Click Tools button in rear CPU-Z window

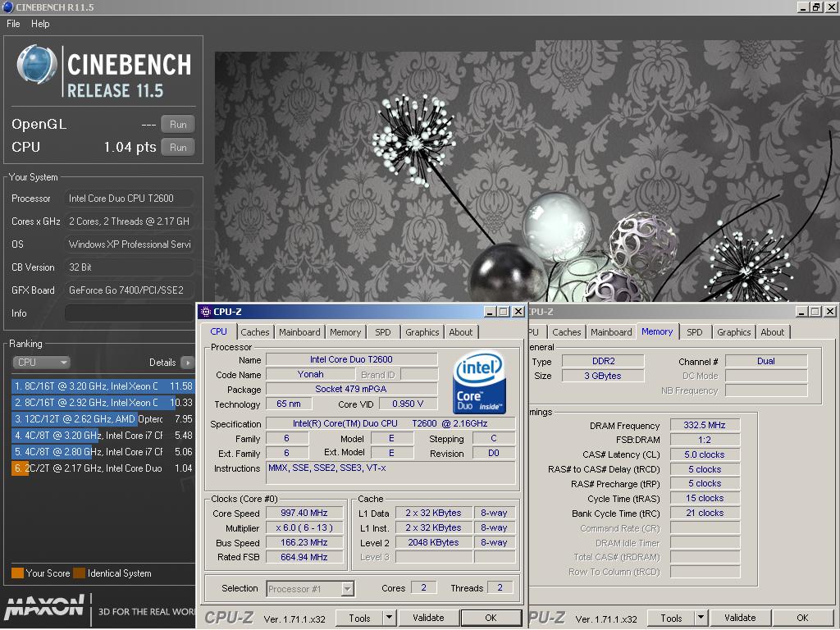click(671, 618)
